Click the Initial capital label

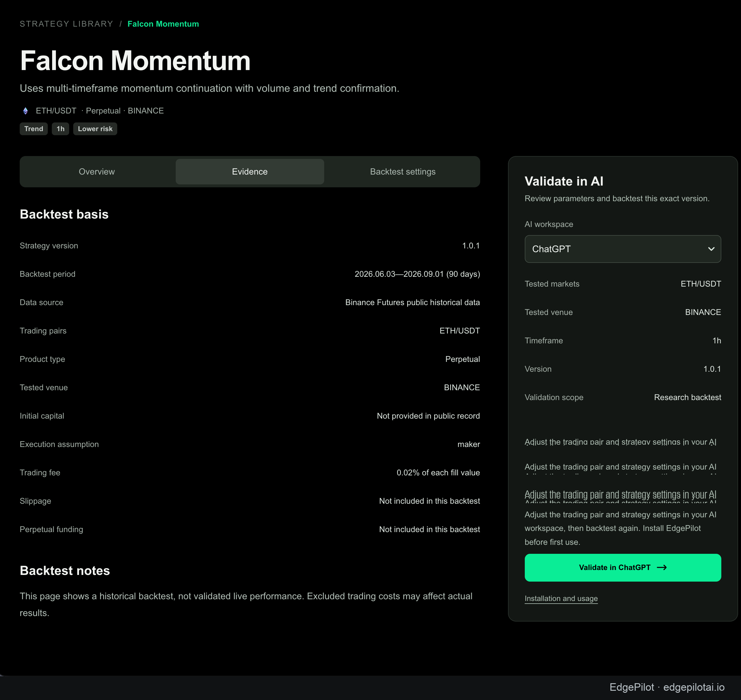tap(42, 416)
